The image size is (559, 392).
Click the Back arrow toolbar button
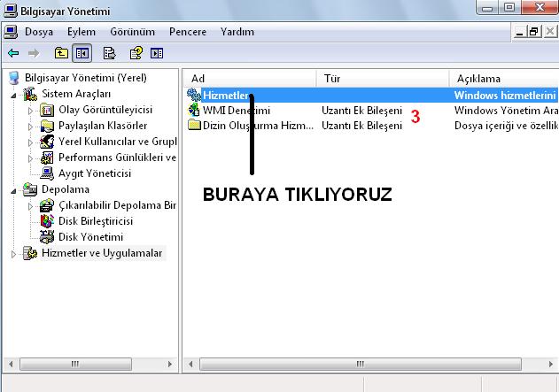tap(13, 53)
